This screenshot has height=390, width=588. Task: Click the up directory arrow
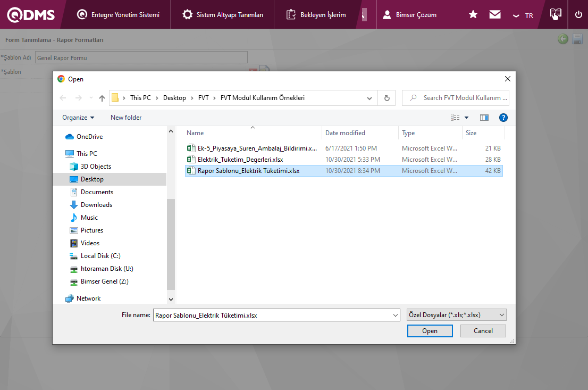coord(102,98)
